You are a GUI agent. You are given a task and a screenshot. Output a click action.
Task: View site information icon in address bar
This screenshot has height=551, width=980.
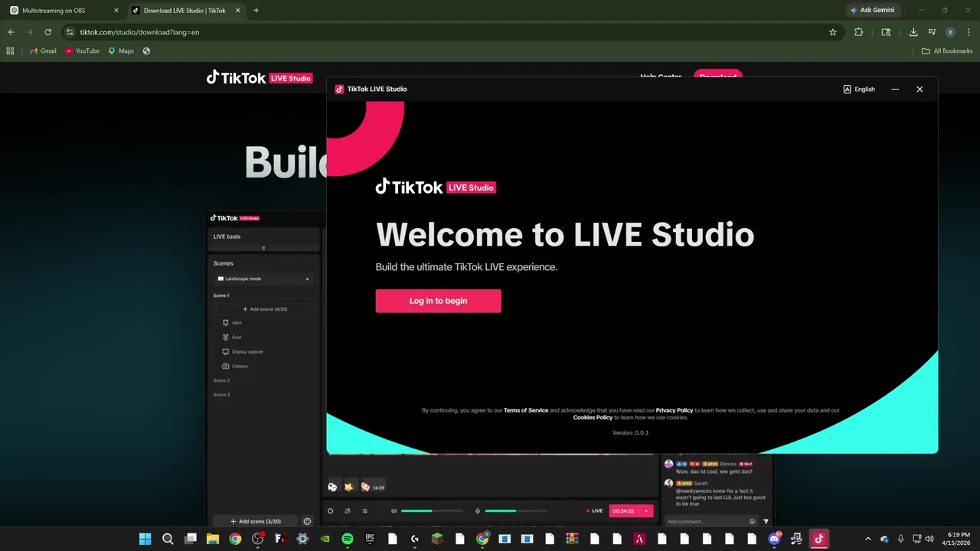tap(70, 32)
